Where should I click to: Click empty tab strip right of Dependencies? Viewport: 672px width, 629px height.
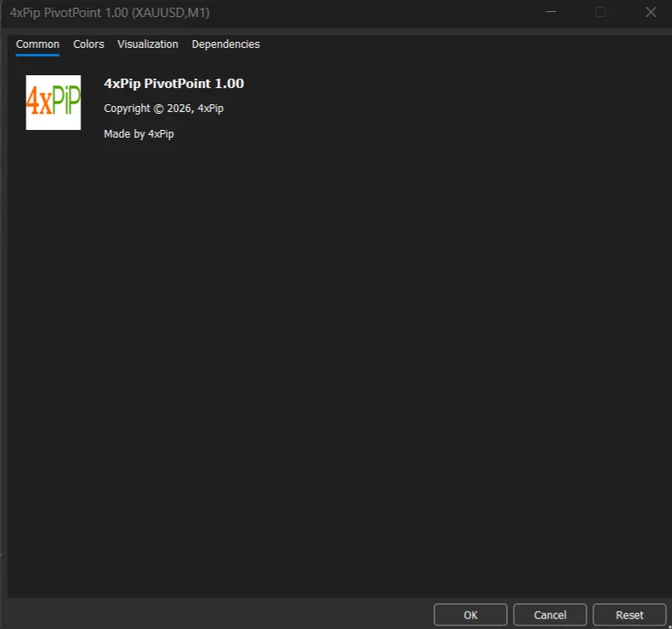pyautogui.click(x=463, y=44)
